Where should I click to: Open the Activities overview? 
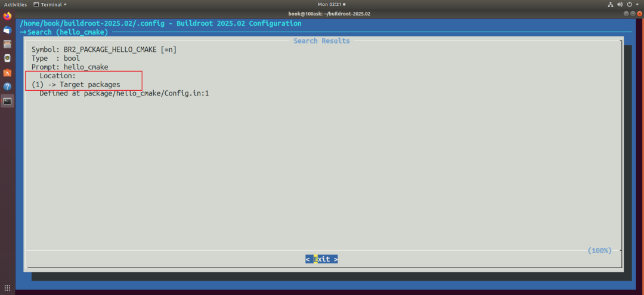coord(16,5)
